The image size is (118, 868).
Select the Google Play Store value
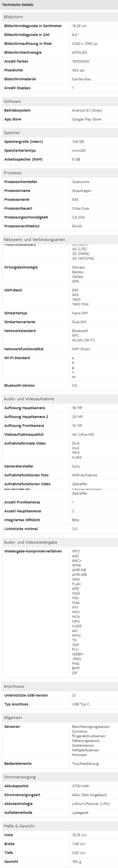87,119
